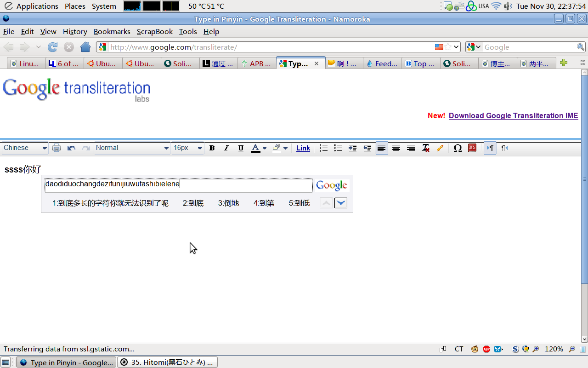Undo the last edit

tap(71, 148)
